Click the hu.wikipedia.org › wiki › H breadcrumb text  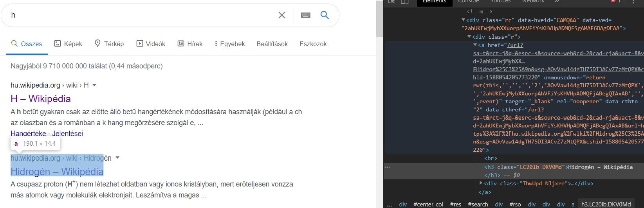coord(50,85)
